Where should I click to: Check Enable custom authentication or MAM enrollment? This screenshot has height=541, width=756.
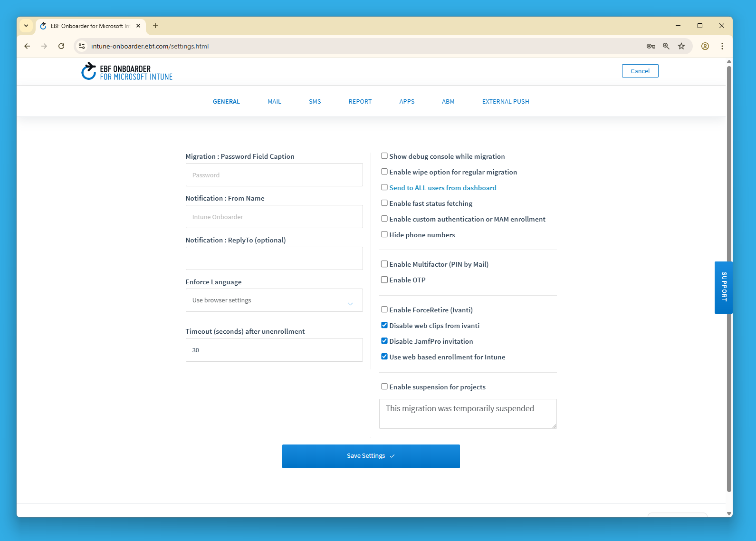click(x=384, y=219)
